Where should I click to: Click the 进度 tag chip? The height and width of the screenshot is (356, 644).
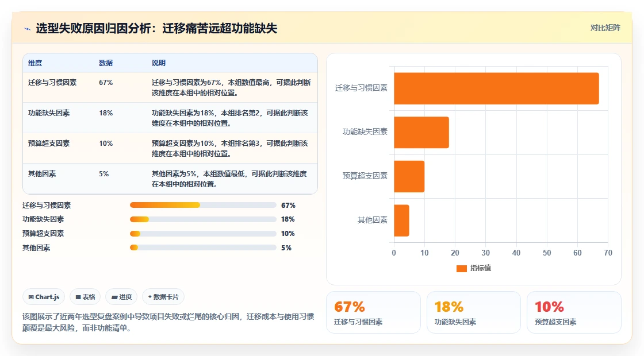pos(121,297)
